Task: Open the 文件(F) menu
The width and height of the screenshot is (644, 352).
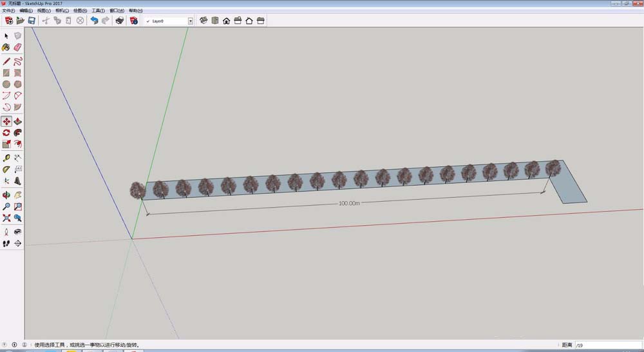Action: [8, 11]
